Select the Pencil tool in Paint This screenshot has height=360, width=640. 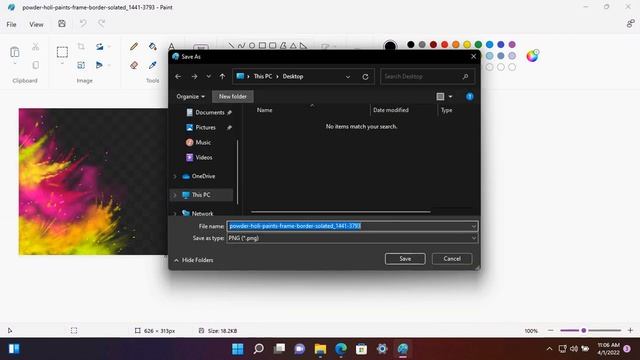(x=134, y=47)
